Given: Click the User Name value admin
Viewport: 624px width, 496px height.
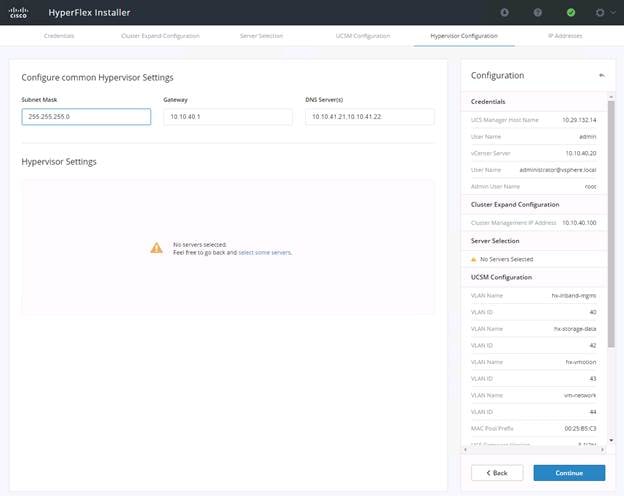Looking at the screenshot, I should pos(587,137).
